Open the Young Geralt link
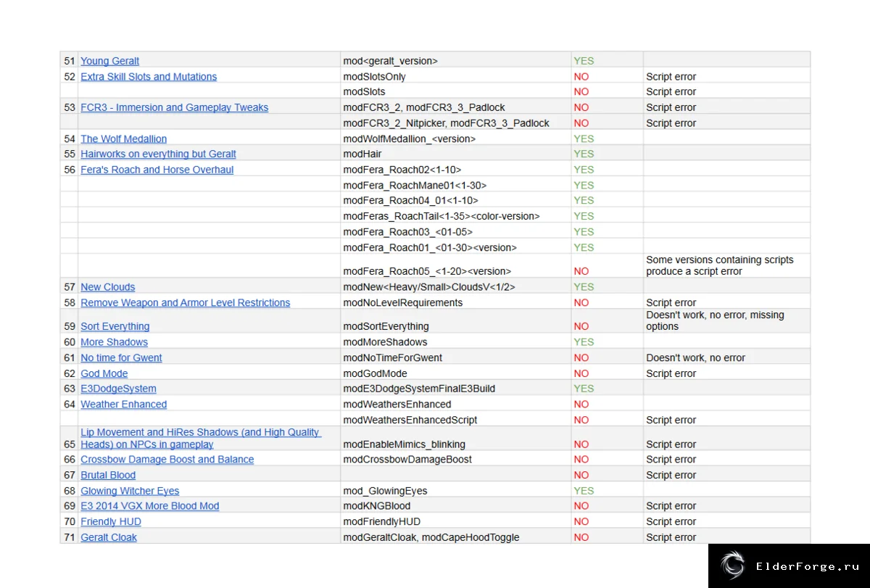870x588 pixels. coord(109,61)
